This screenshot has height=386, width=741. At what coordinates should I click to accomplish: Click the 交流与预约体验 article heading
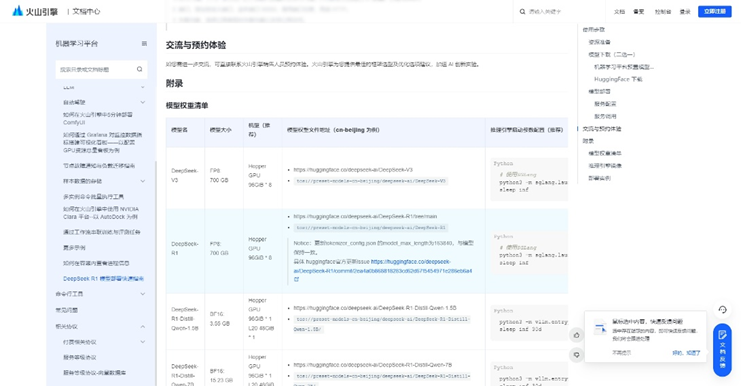pyautogui.click(x=196, y=45)
